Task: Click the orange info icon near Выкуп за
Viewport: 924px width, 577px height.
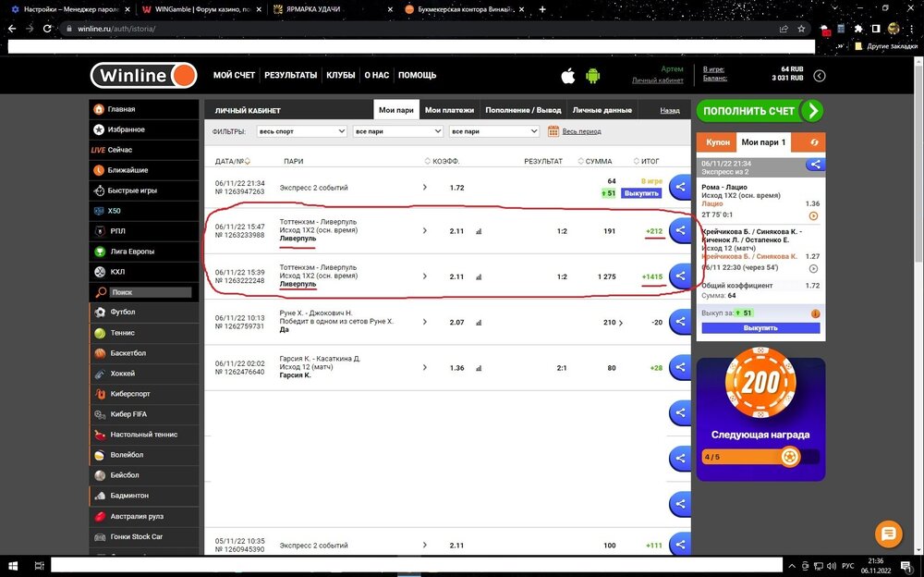Action: pyautogui.click(x=814, y=313)
